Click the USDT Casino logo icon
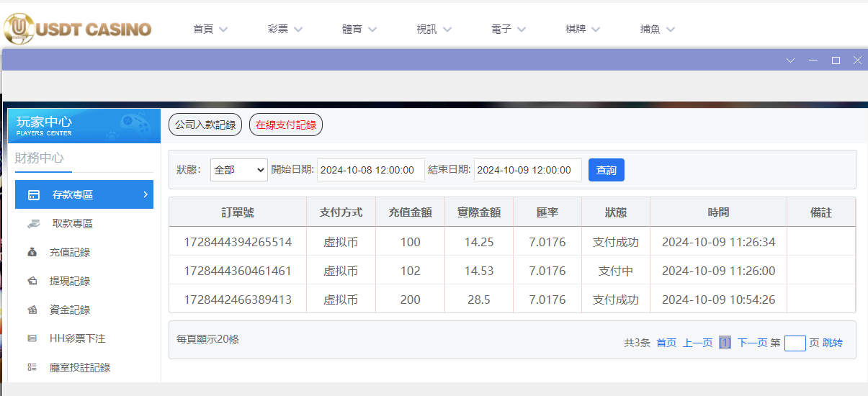The image size is (868, 396). coord(19,29)
